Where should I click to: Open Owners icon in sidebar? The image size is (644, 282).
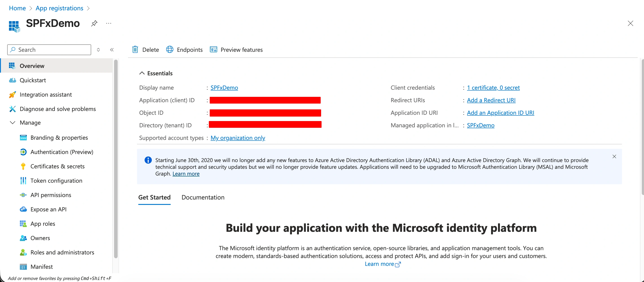23,238
